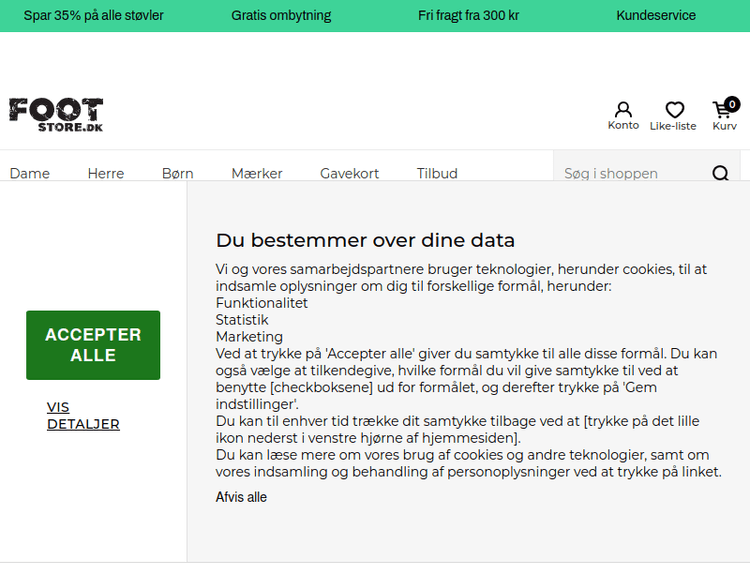Click the Footstore.dk logo

tap(56, 115)
